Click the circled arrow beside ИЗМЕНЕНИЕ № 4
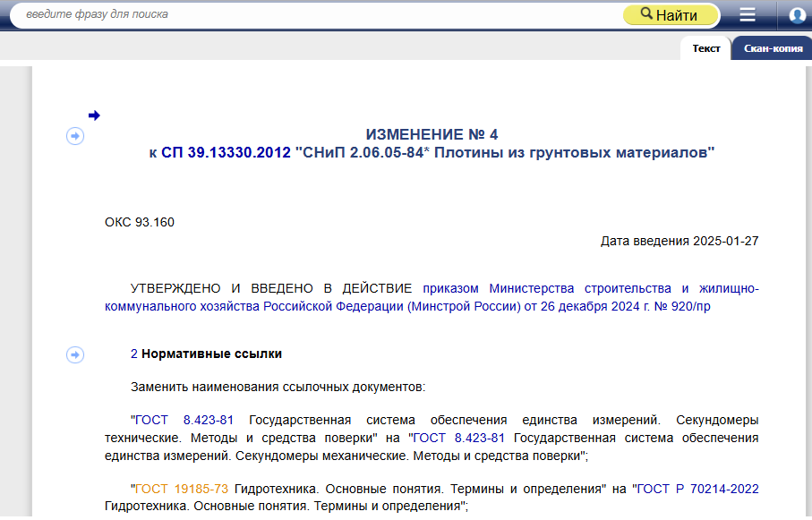Screen dimensions: 812x520 click(75, 136)
